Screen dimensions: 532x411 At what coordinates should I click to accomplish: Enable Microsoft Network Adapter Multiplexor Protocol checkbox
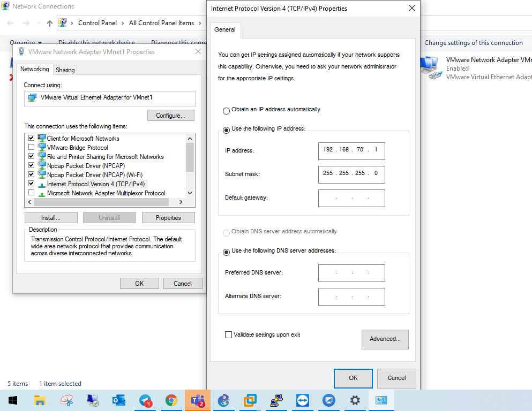click(32, 193)
